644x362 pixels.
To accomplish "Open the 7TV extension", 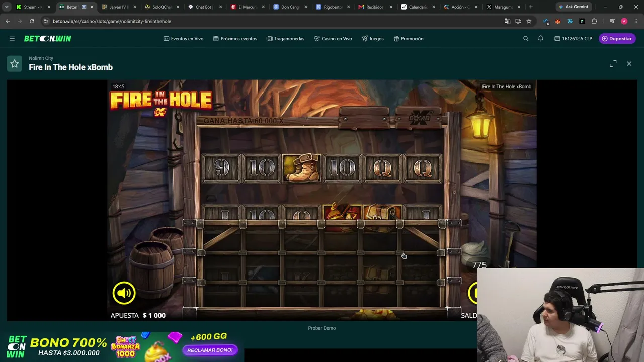I will tap(570, 21).
